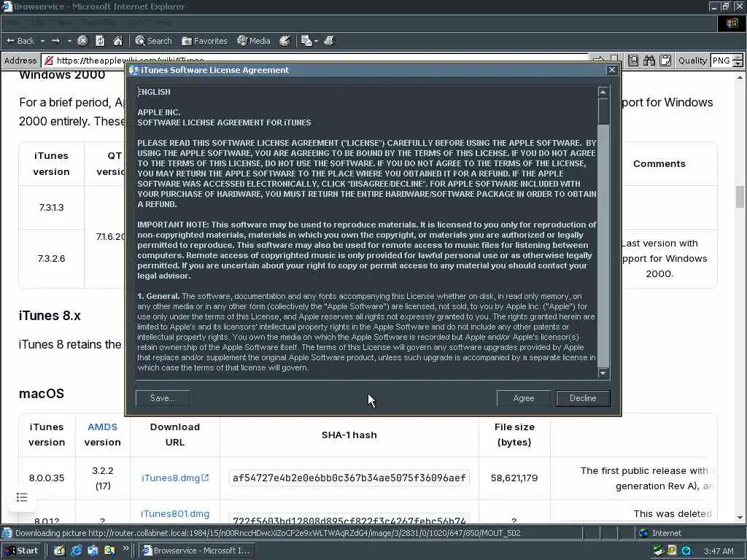Image resolution: width=747 pixels, height=560 pixels.
Task: Open the Home page icon
Action: tap(117, 41)
